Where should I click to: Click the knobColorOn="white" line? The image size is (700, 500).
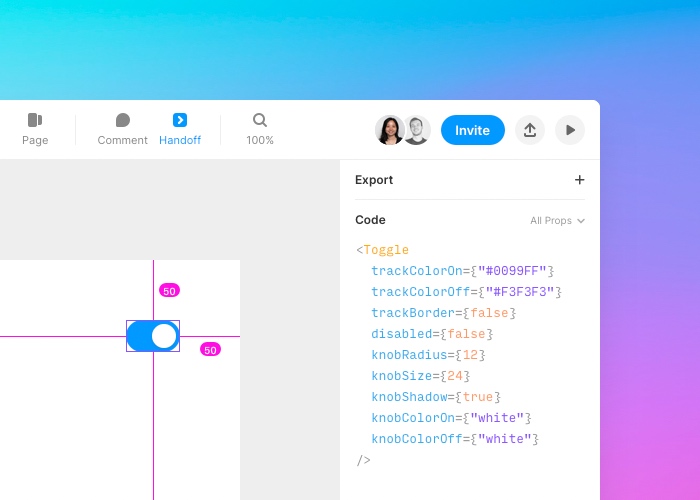(451, 418)
